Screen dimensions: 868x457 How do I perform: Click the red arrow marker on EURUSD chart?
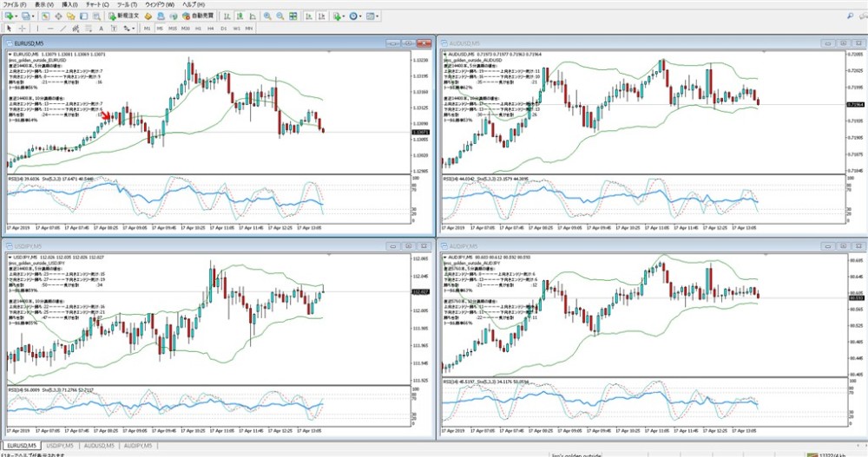107,114
